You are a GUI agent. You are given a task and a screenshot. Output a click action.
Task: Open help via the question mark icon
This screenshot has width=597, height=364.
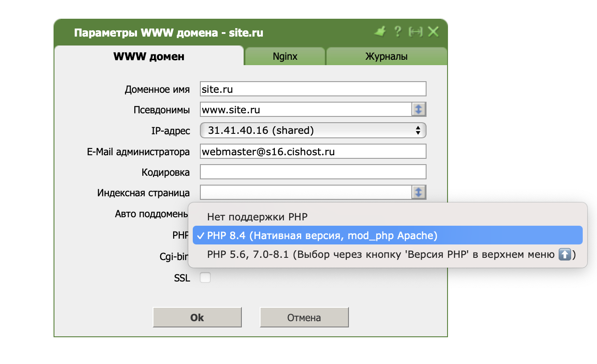click(x=397, y=32)
